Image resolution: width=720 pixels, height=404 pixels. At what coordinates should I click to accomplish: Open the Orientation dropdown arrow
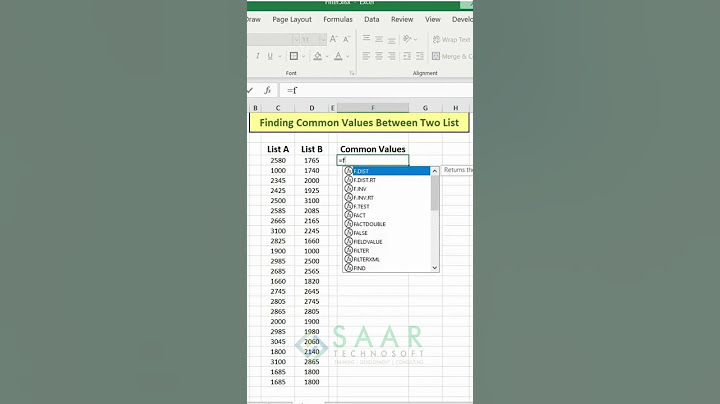pyautogui.click(x=416, y=39)
